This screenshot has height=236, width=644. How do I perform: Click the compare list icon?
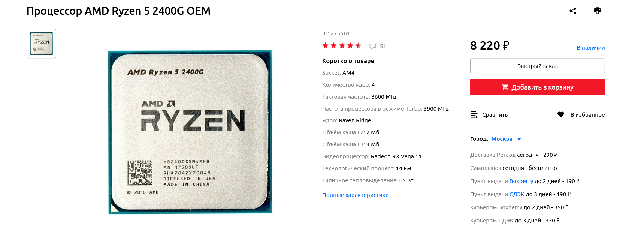point(474,115)
